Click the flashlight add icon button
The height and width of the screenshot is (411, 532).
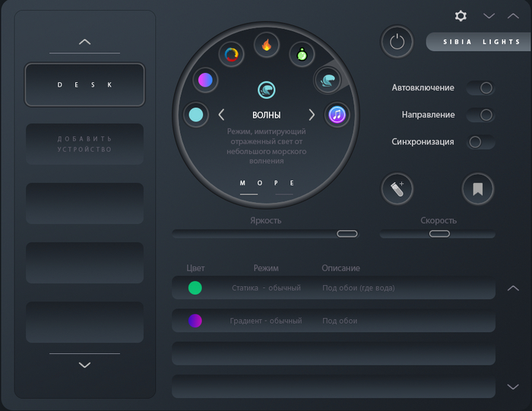pyautogui.click(x=397, y=189)
